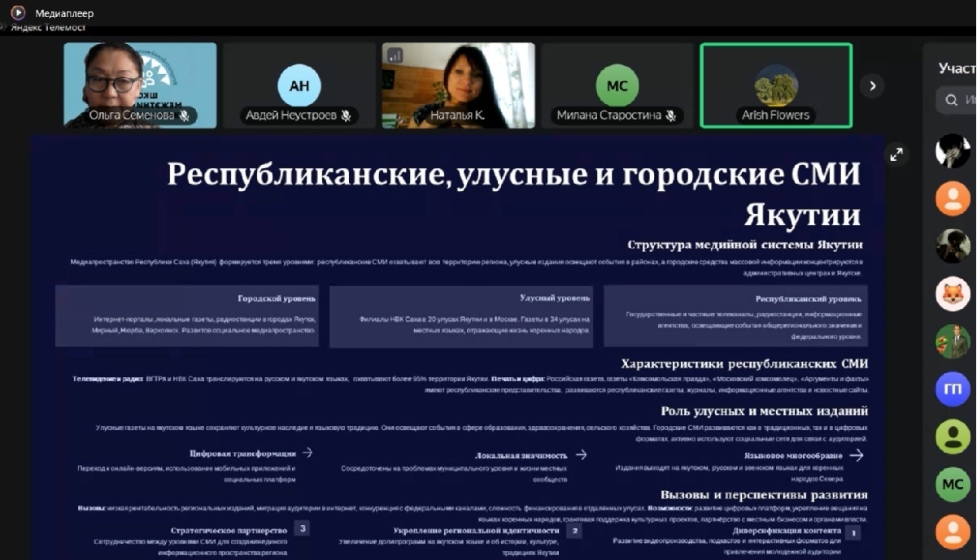The height and width of the screenshot is (560, 977).
Task: Toggle muted microphone icon for Авдей Неустроев
Action: (346, 115)
